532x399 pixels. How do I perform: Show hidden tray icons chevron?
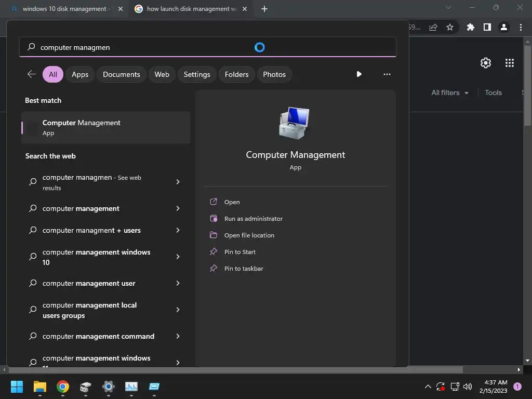click(428, 387)
